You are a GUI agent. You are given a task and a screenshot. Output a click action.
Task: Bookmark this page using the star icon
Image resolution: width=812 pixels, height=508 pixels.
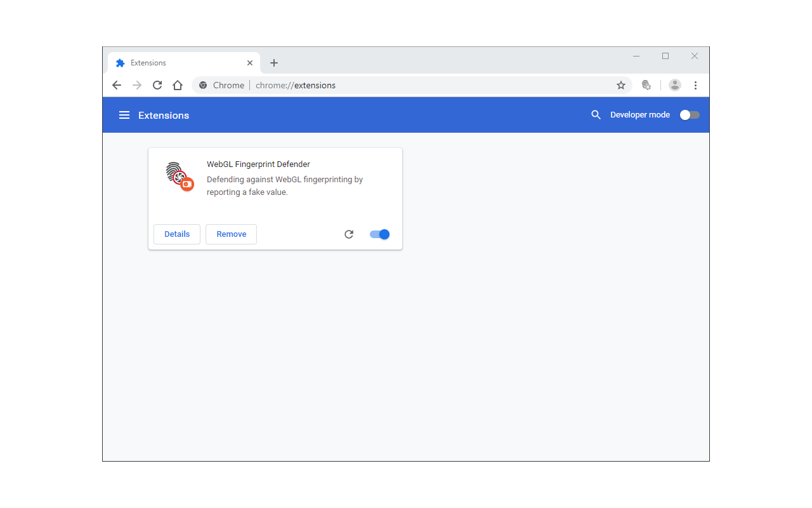coord(620,84)
